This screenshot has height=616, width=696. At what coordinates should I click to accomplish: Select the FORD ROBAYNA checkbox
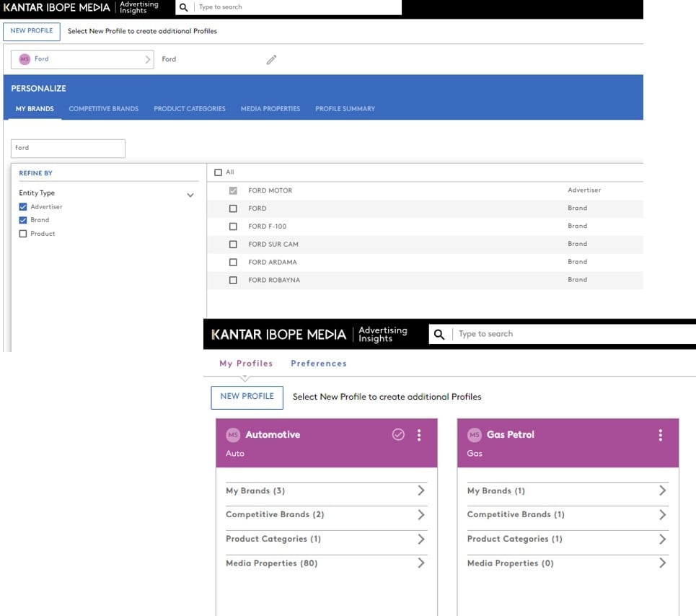233,280
